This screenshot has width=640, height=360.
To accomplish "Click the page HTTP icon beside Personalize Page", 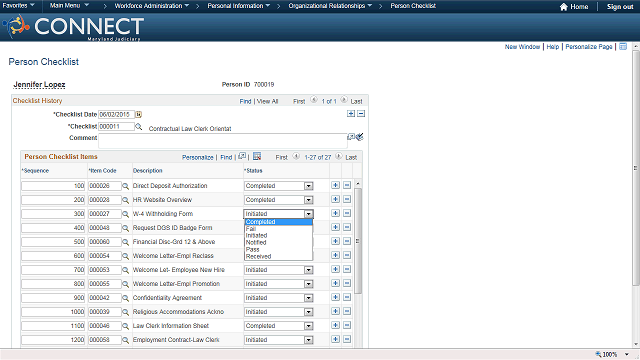I will [x=623, y=47].
